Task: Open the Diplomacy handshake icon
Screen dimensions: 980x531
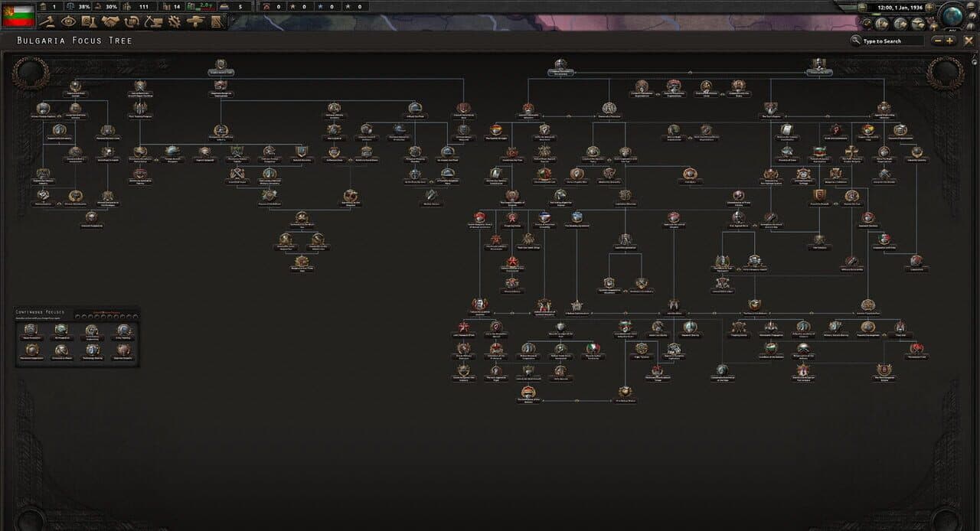Action: click(110, 21)
